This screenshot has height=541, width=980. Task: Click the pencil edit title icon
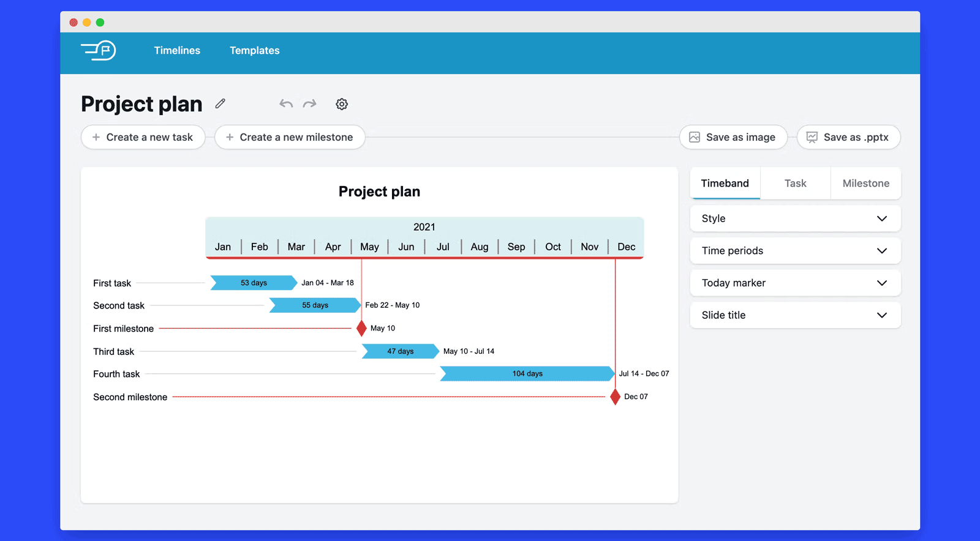point(221,103)
